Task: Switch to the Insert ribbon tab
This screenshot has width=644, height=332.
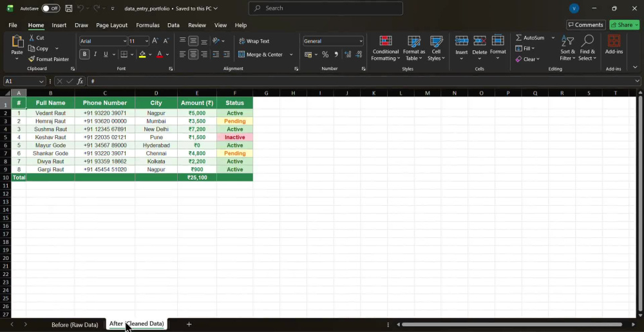Action: (x=59, y=25)
